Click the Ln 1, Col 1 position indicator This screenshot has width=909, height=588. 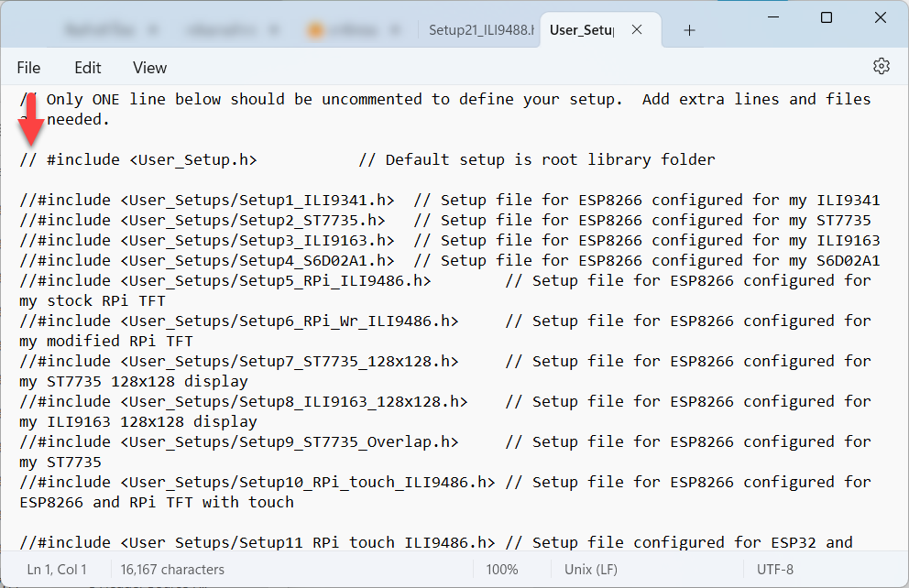[57, 570]
